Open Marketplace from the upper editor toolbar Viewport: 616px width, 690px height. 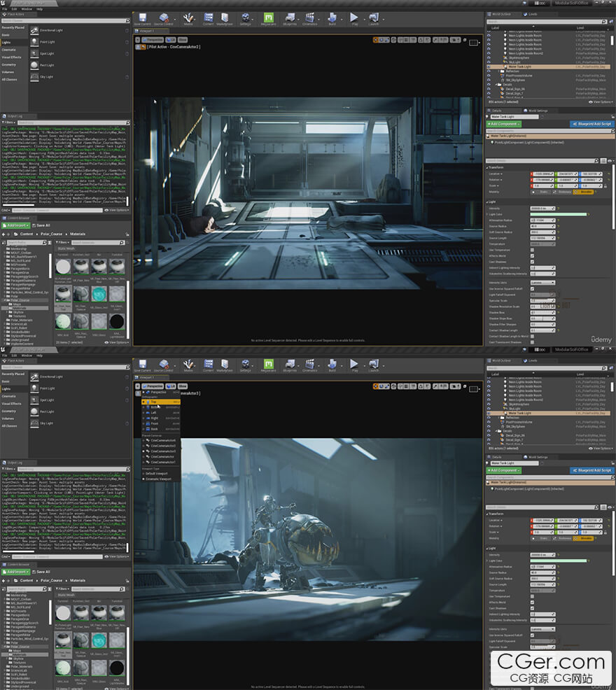(225, 18)
